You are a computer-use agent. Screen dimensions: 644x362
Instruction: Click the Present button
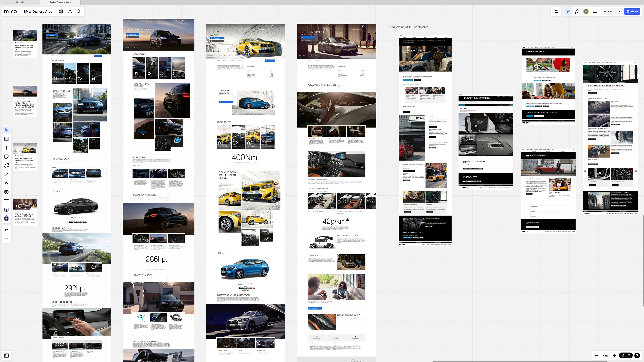[608, 12]
